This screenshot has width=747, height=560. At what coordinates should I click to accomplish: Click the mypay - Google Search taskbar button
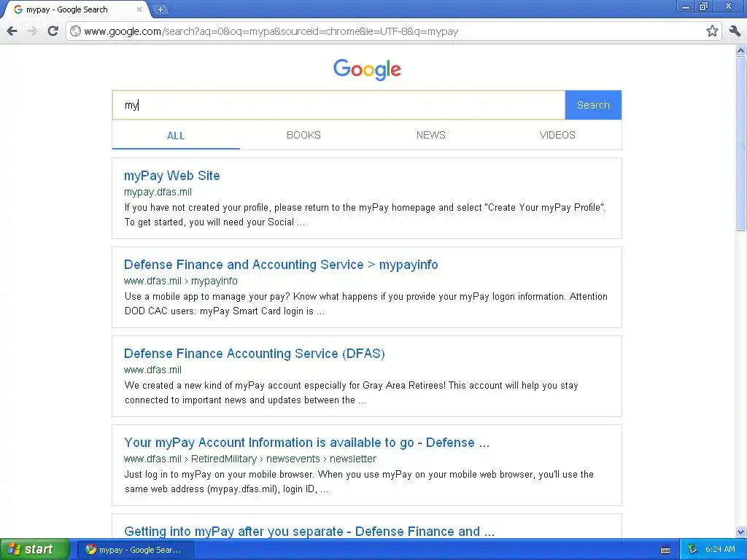tap(136, 550)
